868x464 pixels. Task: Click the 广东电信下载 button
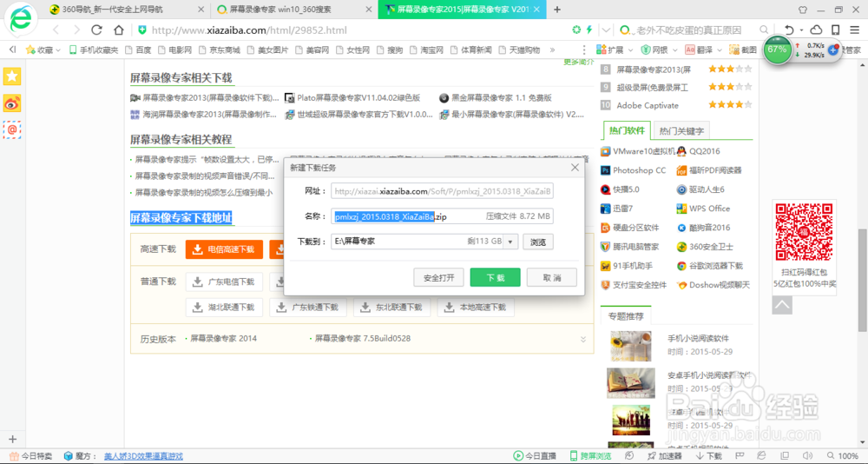click(x=224, y=282)
